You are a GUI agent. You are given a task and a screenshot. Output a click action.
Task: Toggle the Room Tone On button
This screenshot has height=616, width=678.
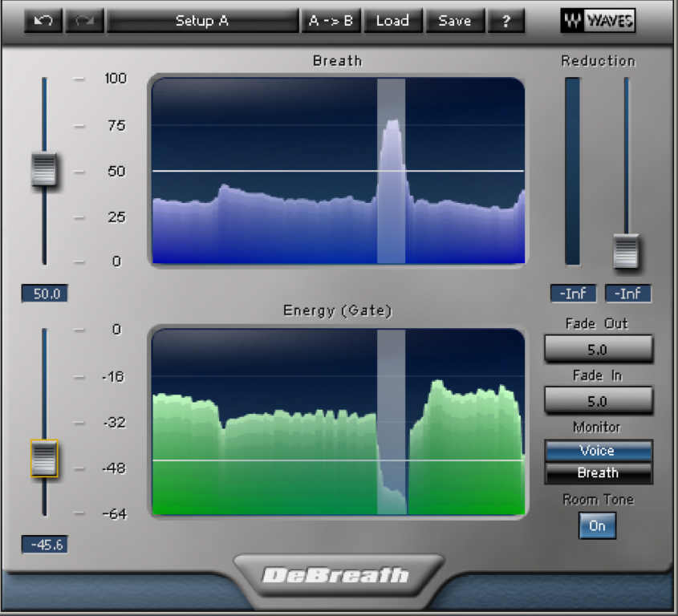point(597,526)
